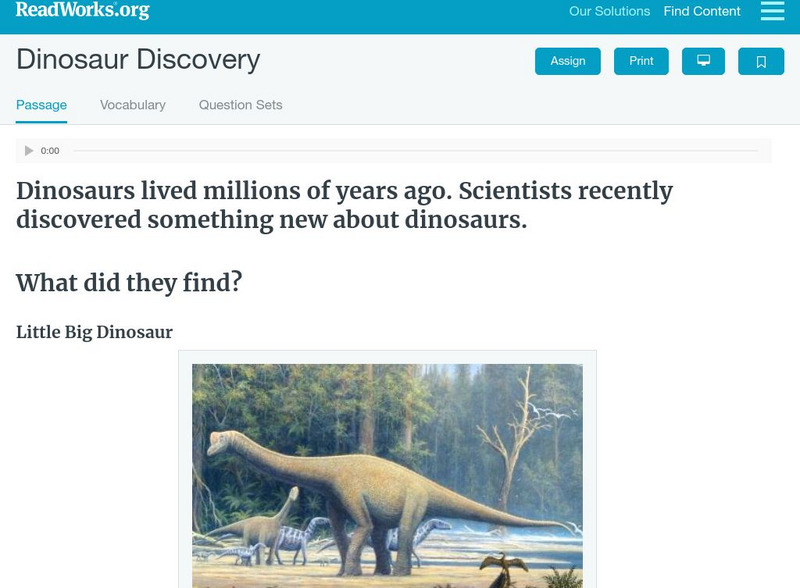The height and width of the screenshot is (588, 800).
Task: Open the Find Content link
Action: click(x=702, y=12)
